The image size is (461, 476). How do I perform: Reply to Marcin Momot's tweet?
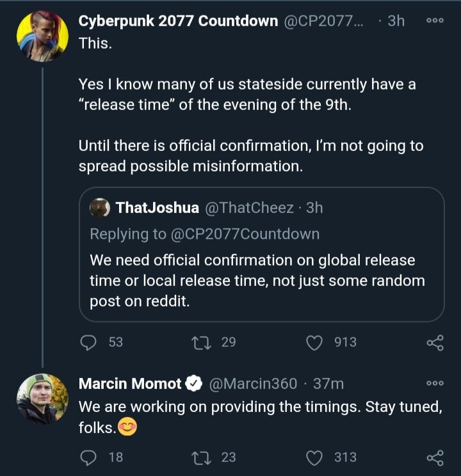88,457
